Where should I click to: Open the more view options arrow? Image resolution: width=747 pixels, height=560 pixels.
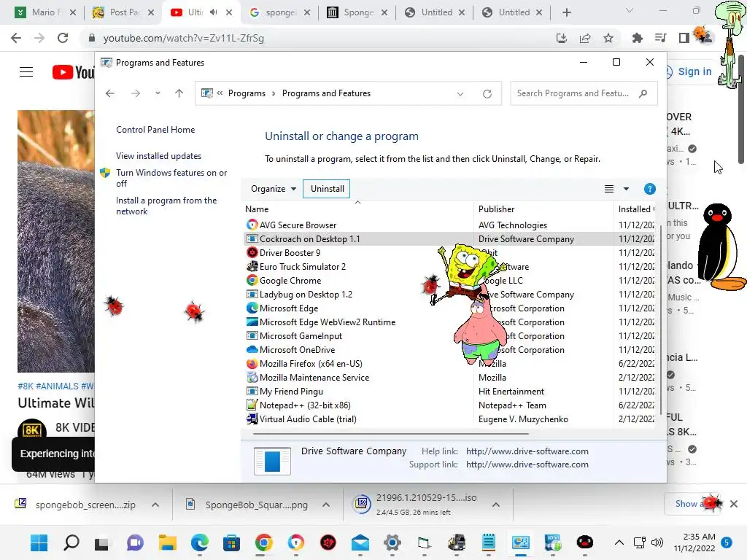pos(626,189)
